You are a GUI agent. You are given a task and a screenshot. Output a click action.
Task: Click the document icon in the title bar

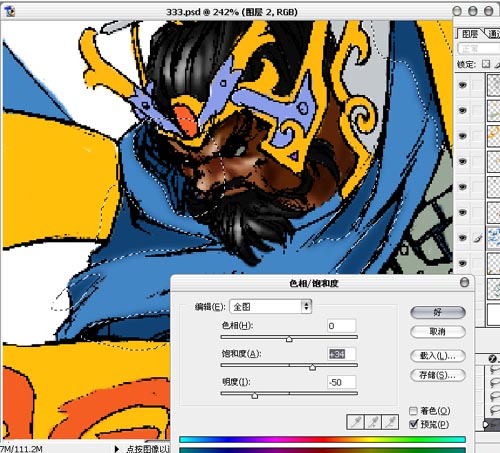(9, 11)
